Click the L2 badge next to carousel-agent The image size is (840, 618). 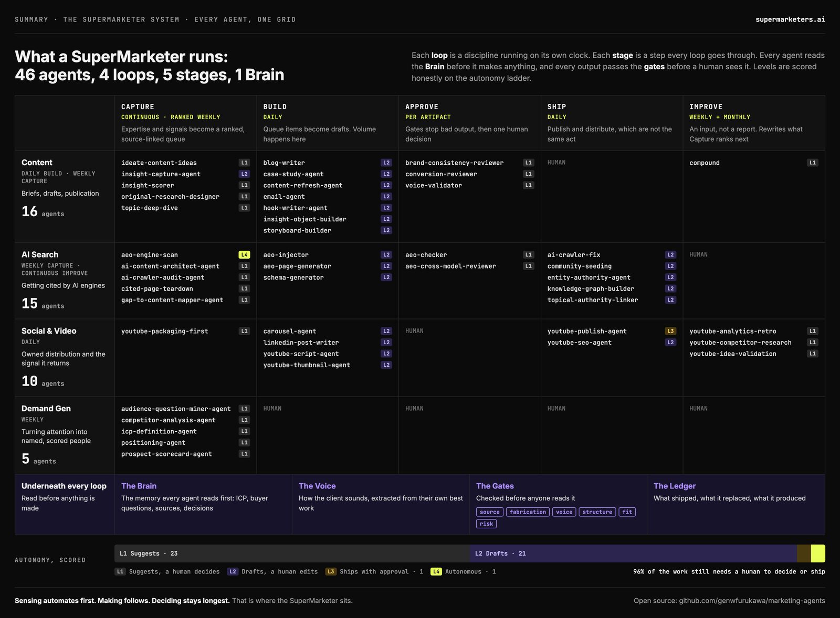386,331
